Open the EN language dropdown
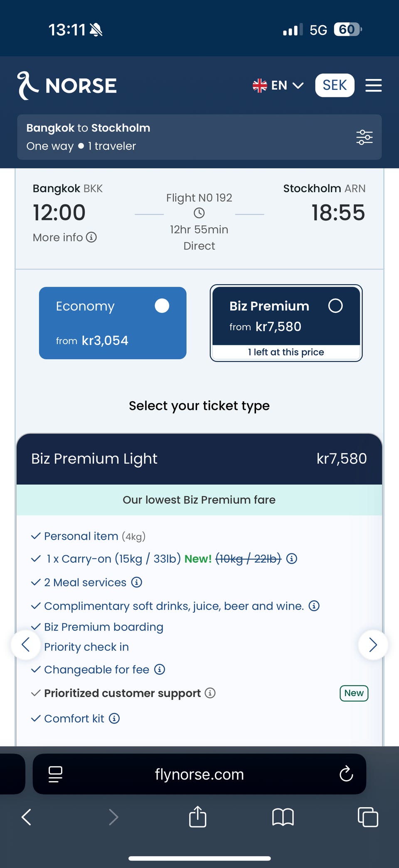 (x=278, y=85)
